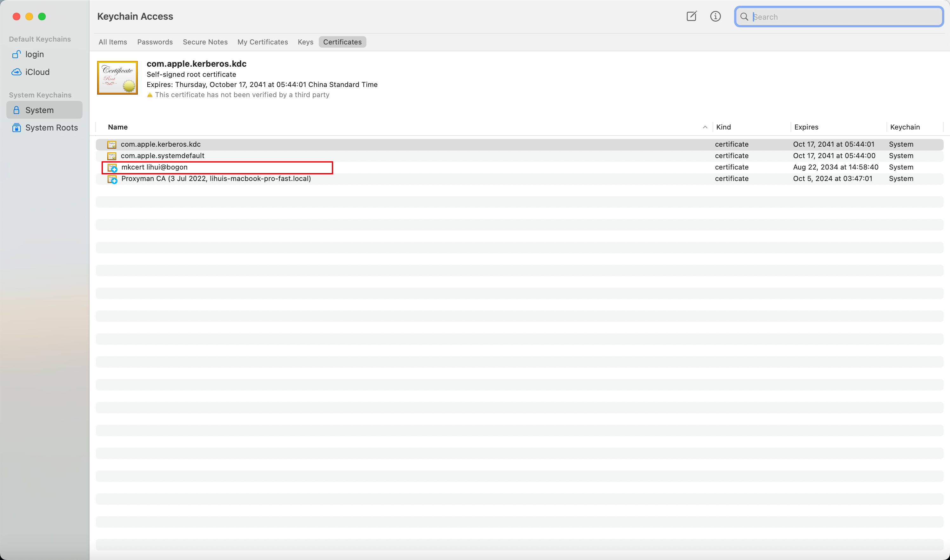This screenshot has height=560, width=950.
Task: Click expiry Aug 22, 2034 at 14:58:40
Action: (836, 167)
